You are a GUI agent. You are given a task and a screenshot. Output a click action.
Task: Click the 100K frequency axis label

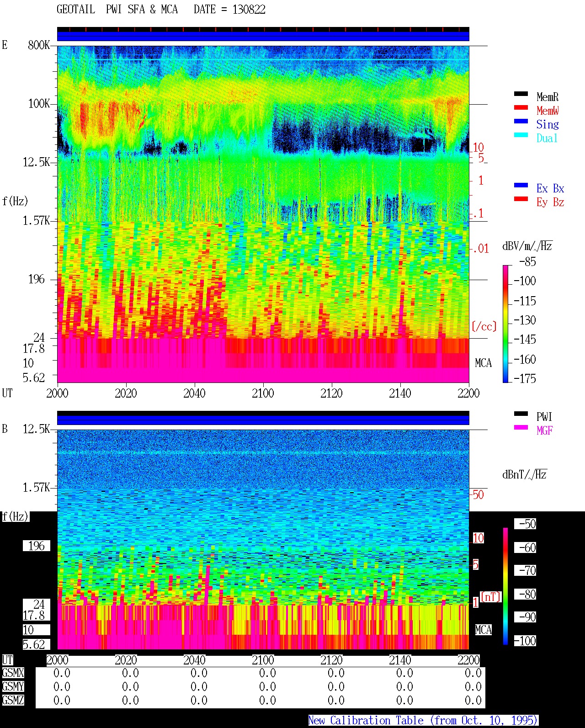(x=39, y=104)
